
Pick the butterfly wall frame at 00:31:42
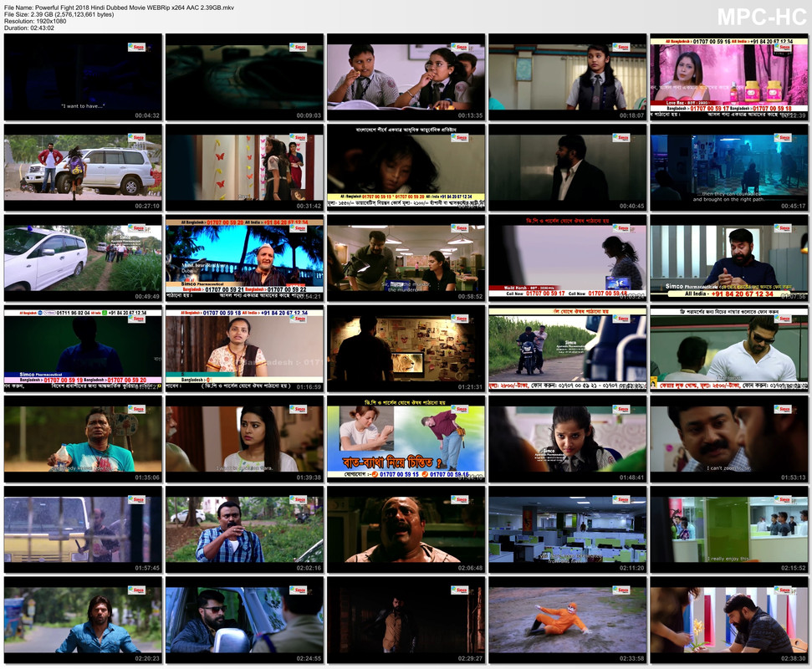click(x=244, y=168)
